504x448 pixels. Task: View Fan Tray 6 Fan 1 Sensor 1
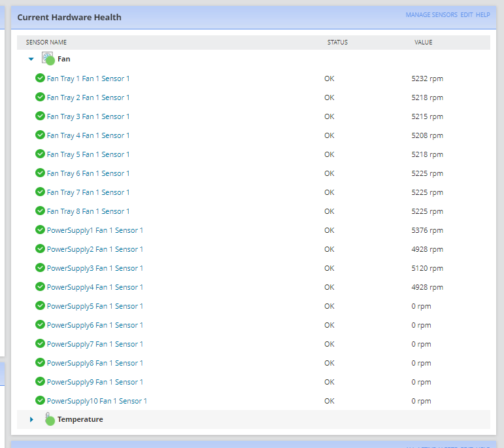click(x=88, y=173)
